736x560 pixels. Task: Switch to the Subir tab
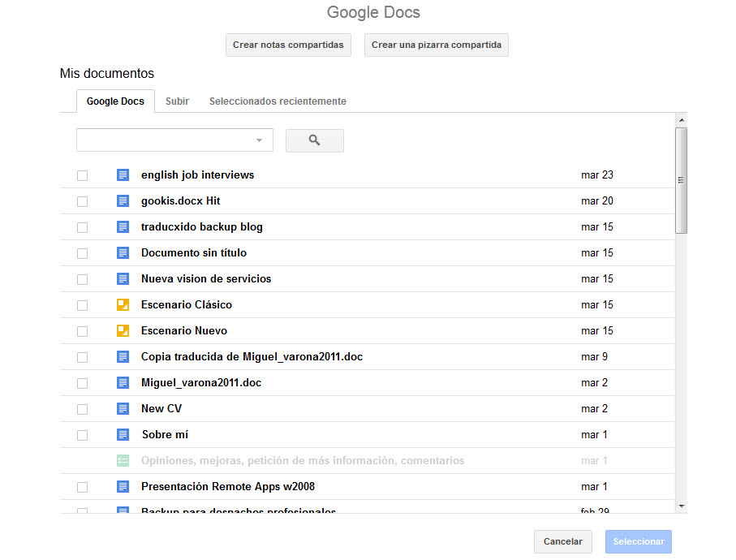coord(177,101)
